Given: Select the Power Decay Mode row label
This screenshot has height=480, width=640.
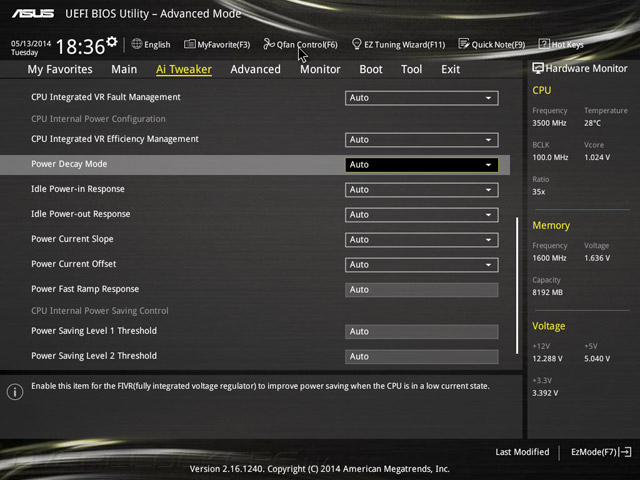Looking at the screenshot, I should pos(69,164).
